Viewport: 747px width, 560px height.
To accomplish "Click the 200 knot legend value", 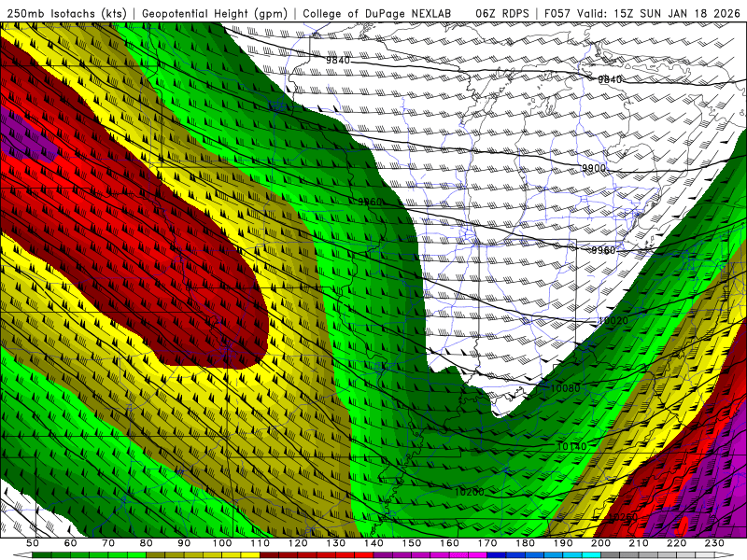I will (600, 543).
